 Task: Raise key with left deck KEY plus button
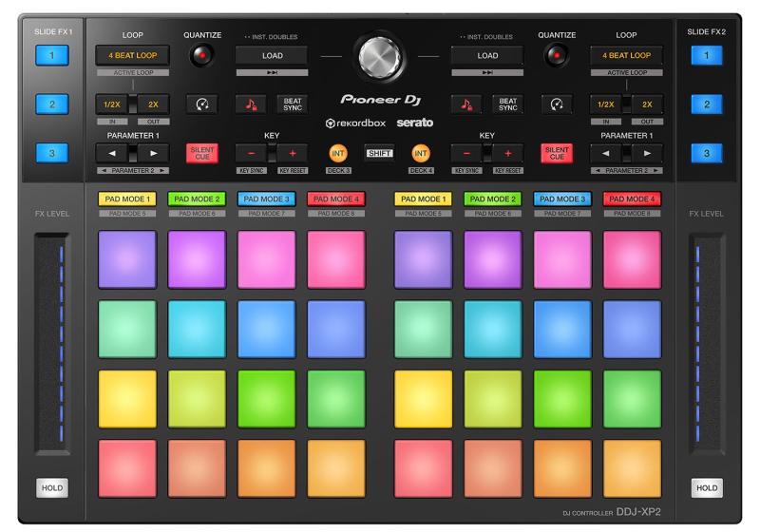click(293, 153)
